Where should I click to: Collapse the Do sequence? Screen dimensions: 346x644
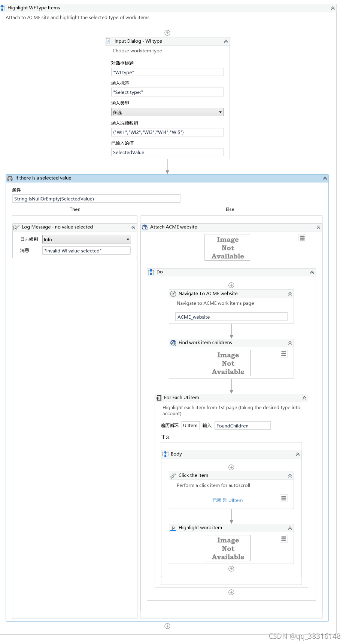(x=312, y=273)
